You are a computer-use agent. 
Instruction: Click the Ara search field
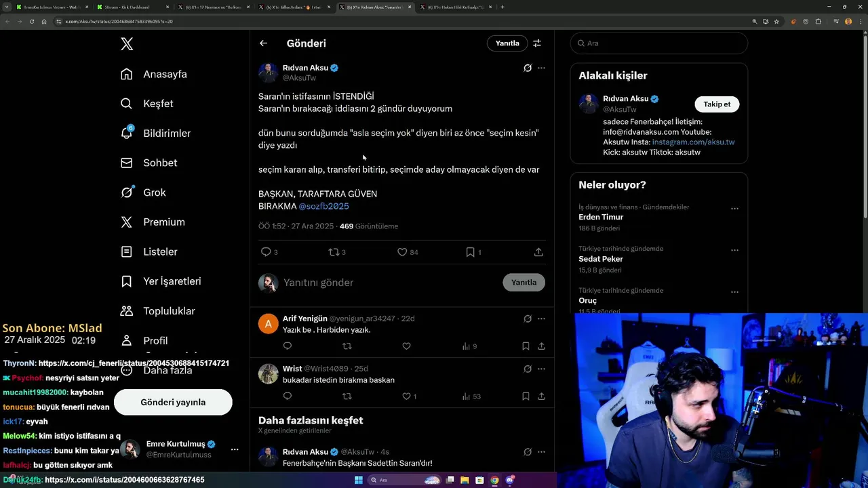pyautogui.click(x=659, y=43)
